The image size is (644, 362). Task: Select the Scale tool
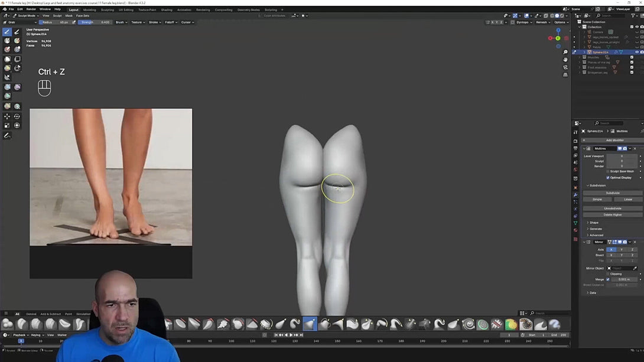pyautogui.click(x=8, y=126)
